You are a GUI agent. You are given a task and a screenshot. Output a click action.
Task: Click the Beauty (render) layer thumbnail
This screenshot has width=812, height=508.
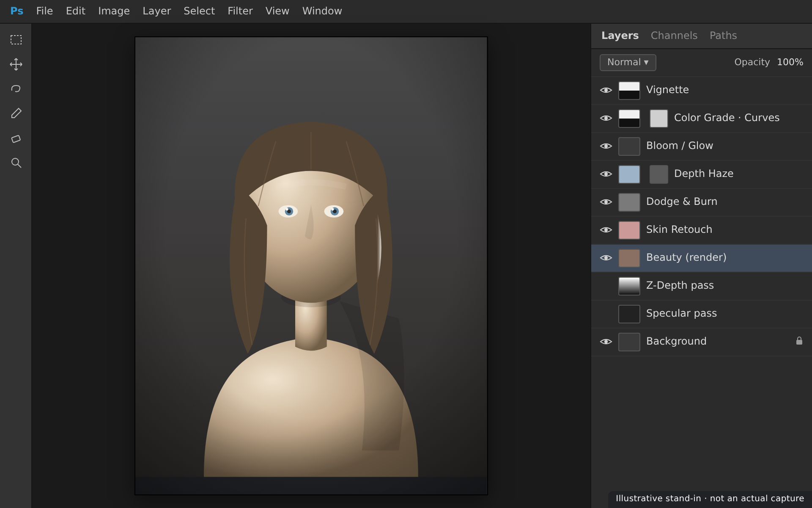tap(629, 258)
